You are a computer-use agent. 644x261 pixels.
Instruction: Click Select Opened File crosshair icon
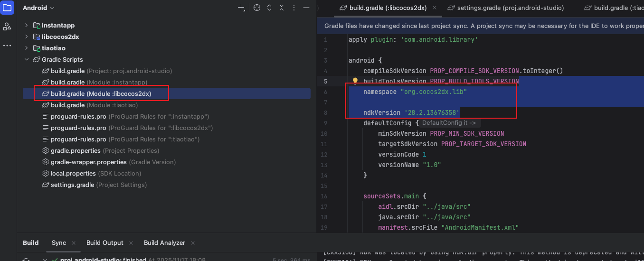(257, 8)
